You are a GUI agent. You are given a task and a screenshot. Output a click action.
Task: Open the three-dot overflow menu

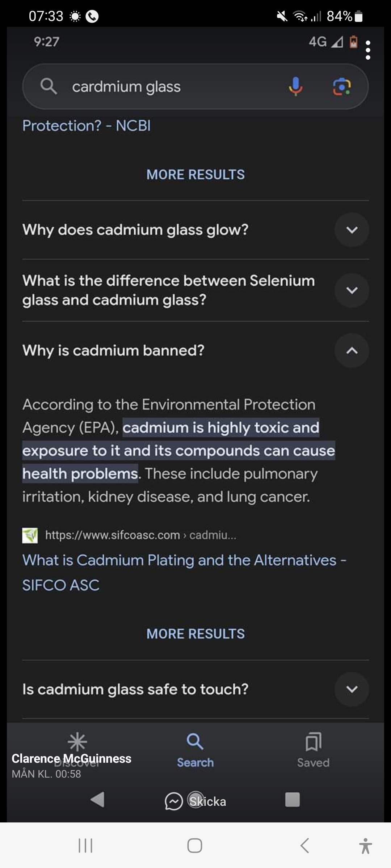tap(368, 50)
